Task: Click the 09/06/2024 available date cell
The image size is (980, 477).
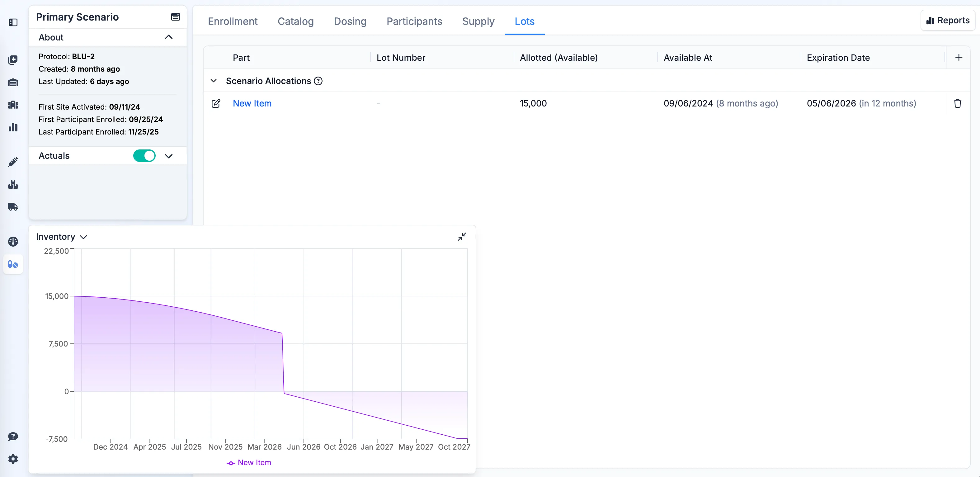Action: click(x=721, y=103)
